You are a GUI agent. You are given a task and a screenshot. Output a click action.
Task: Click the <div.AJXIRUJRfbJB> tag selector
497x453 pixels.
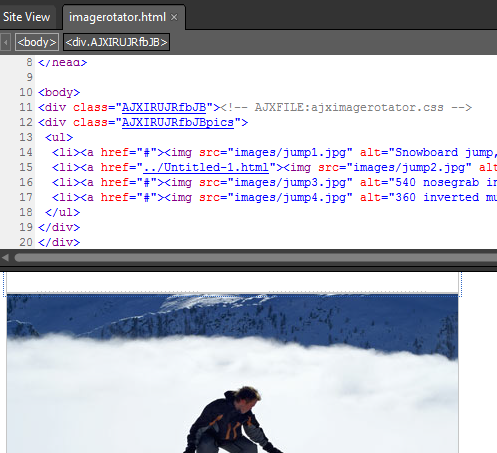pyautogui.click(x=116, y=42)
